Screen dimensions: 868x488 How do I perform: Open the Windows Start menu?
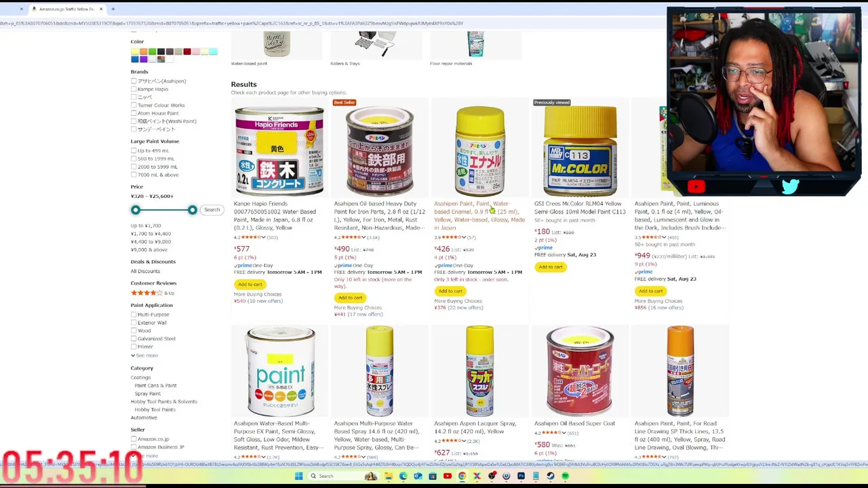click(x=298, y=476)
